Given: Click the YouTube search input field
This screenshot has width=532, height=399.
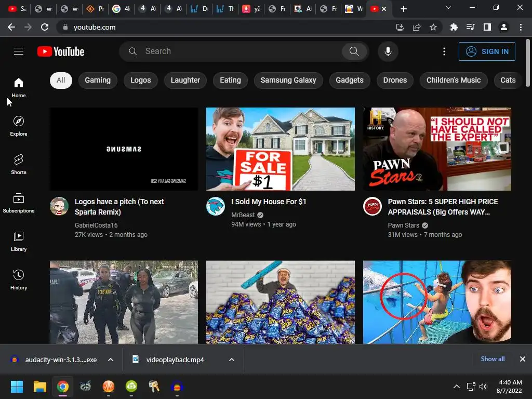Looking at the screenshot, I should pos(237,51).
